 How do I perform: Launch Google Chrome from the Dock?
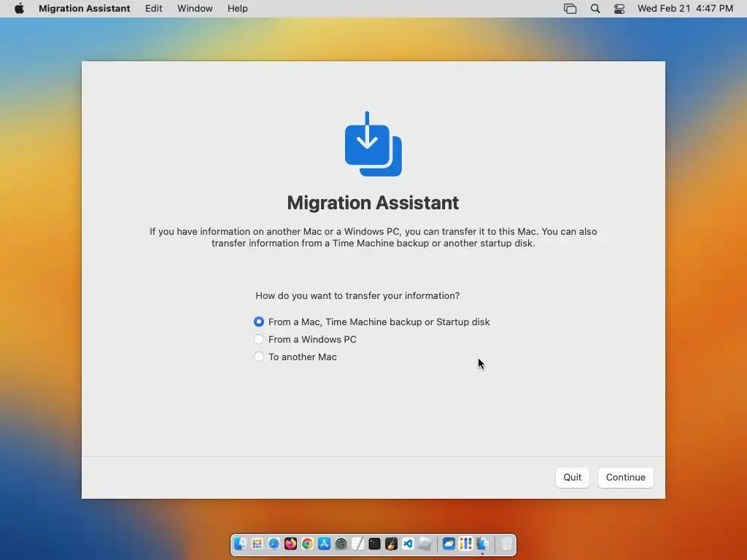(x=307, y=544)
